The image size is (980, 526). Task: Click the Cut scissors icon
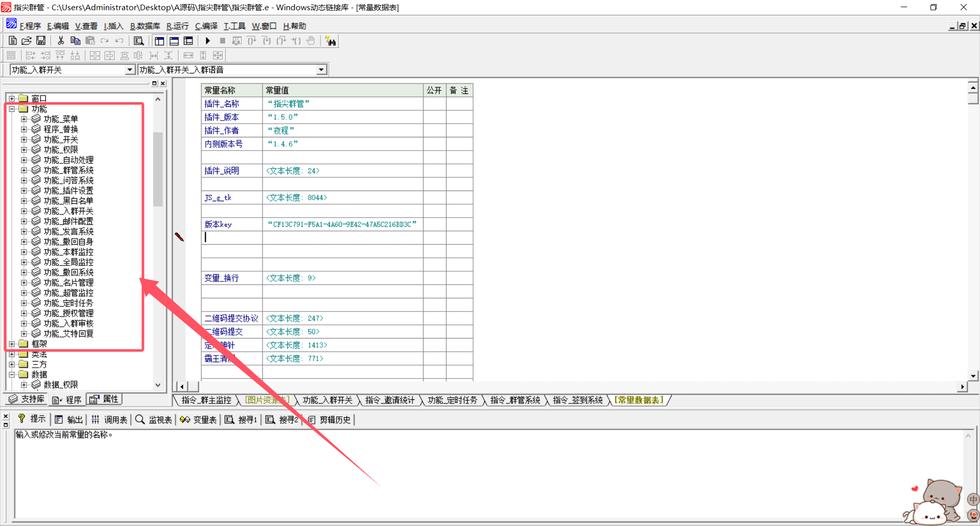pos(61,41)
